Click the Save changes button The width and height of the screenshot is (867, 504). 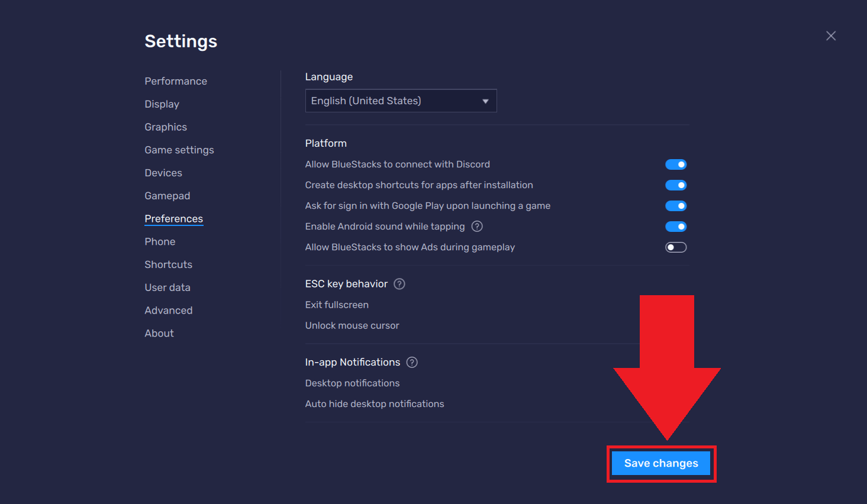(x=660, y=463)
